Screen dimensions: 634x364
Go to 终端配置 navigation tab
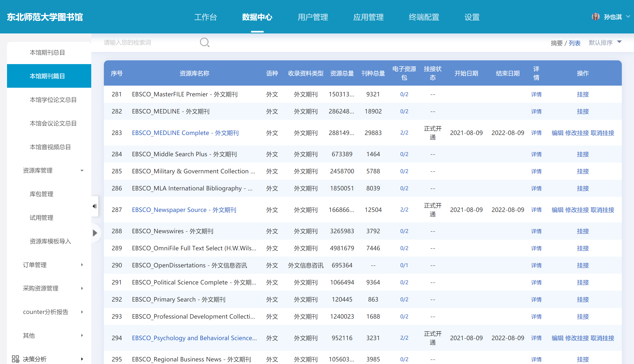tap(424, 17)
